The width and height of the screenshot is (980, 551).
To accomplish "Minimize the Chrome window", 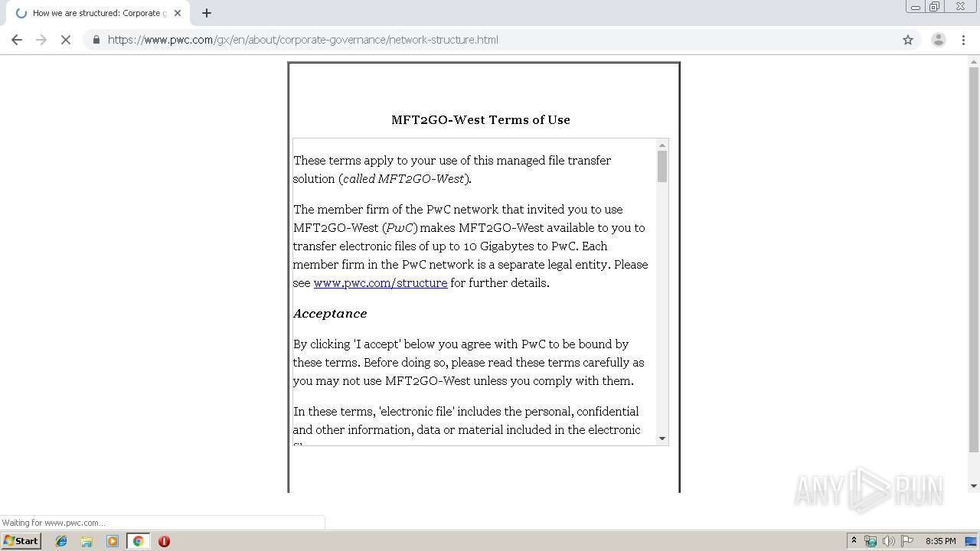I will [915, 7].
